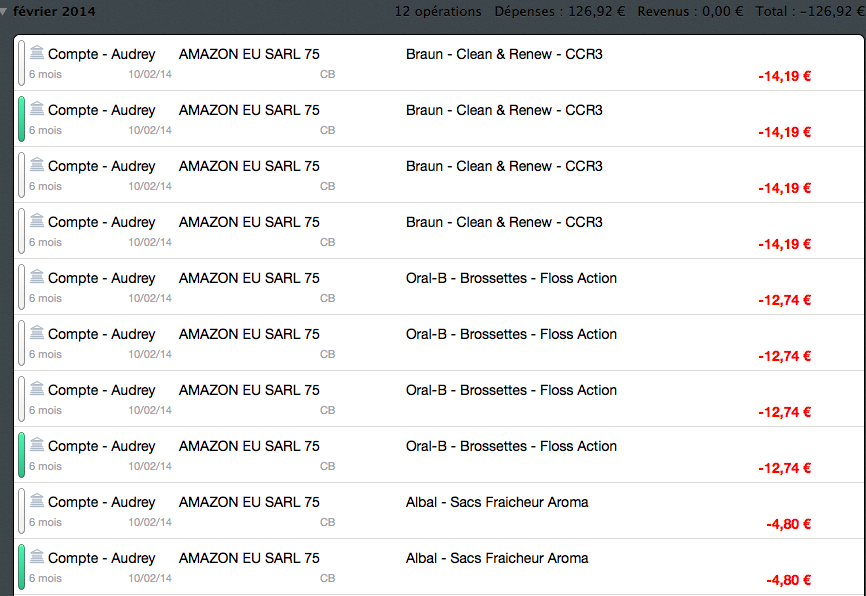The width and height of the screenshot is (866, 596).
Task: Click the bank icon on the first Oral-B row
Action: point(36,276)
